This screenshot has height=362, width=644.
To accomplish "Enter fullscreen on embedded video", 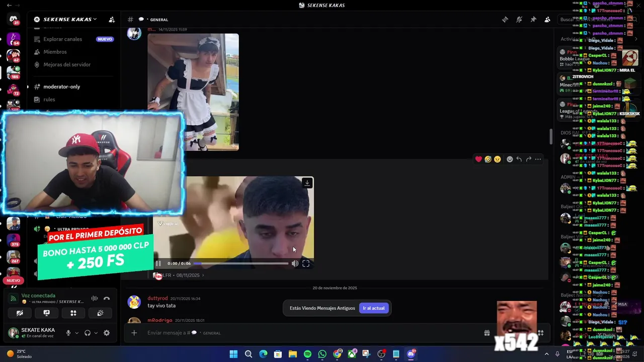I will point(306,263).
